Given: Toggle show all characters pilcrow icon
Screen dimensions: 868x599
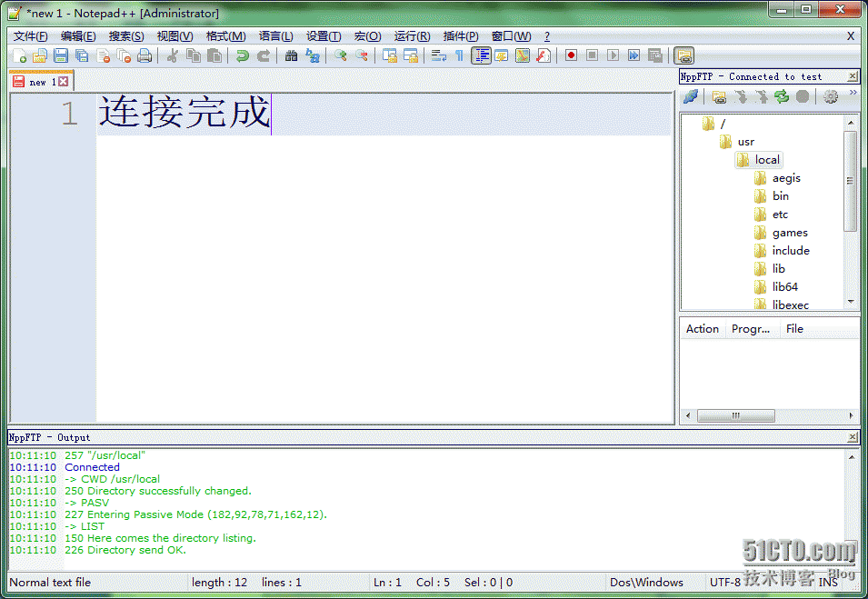Looking at the screenshot, I should point(459,55).
